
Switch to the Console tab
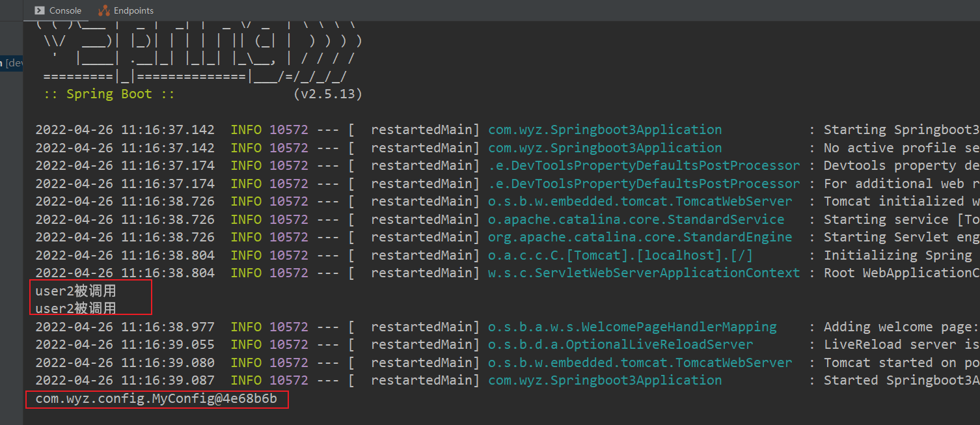point(58,10)
